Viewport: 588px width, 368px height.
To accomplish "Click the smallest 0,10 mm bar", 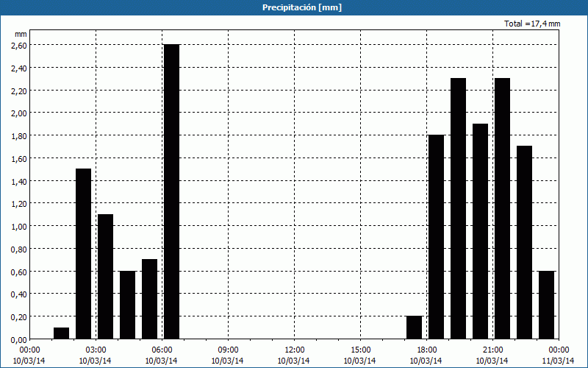I will [x=62, y=333].
